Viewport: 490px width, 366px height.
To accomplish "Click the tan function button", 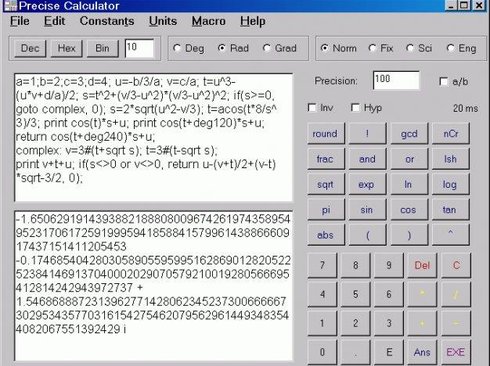I will (451, 209).
